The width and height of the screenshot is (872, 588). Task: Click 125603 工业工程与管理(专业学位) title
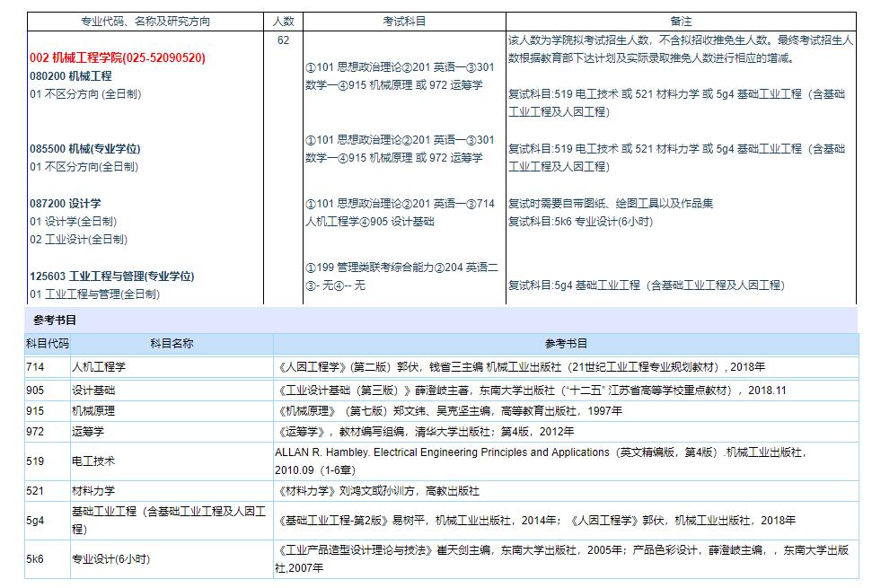click(112, 276)
